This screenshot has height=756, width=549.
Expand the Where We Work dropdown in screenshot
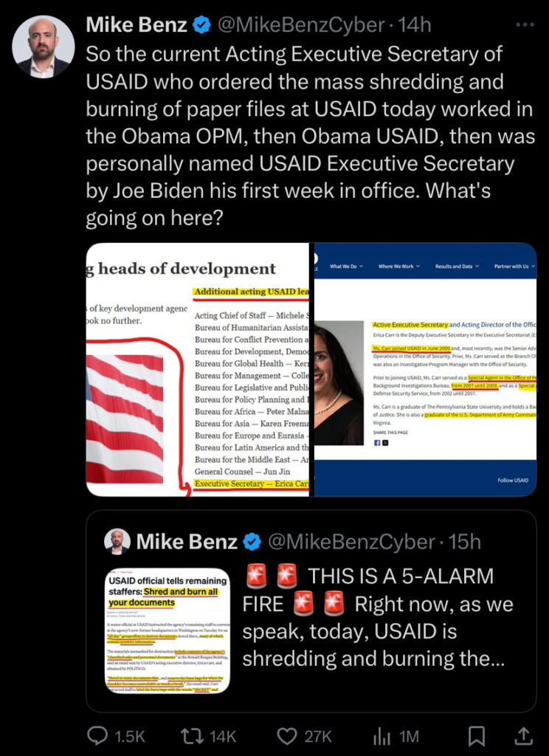tap(399, 266)
